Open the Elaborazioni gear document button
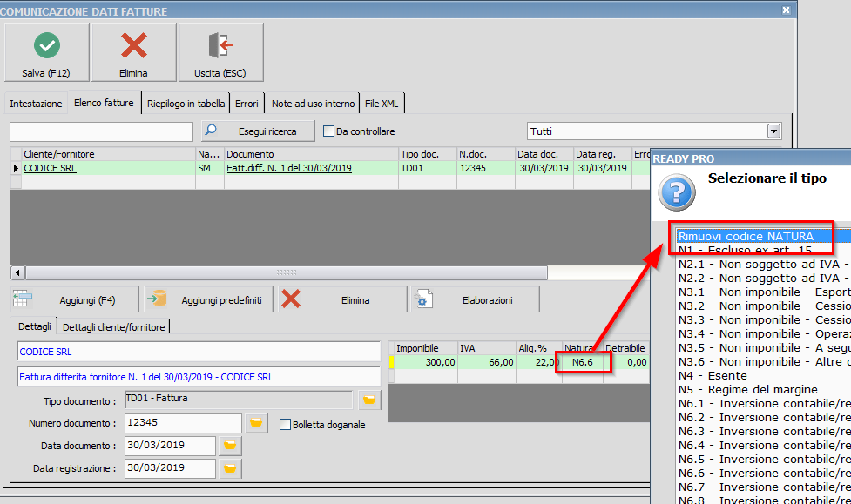Image resolution: width=851 pixels, height=504 pixels. click(x=476, y=300)
